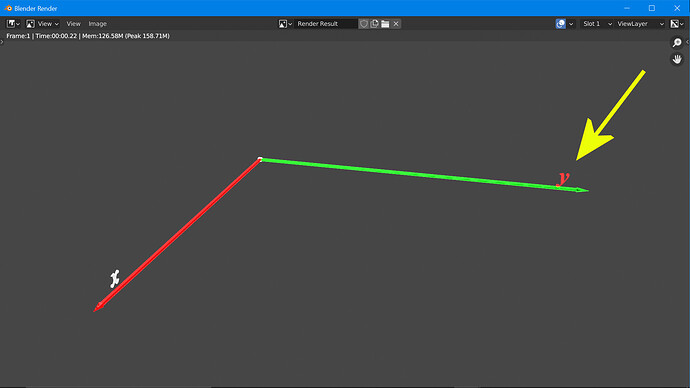Unlink the Render Result image
The height and width of the screenshot is (388, 690).
(x=396, y=24)
